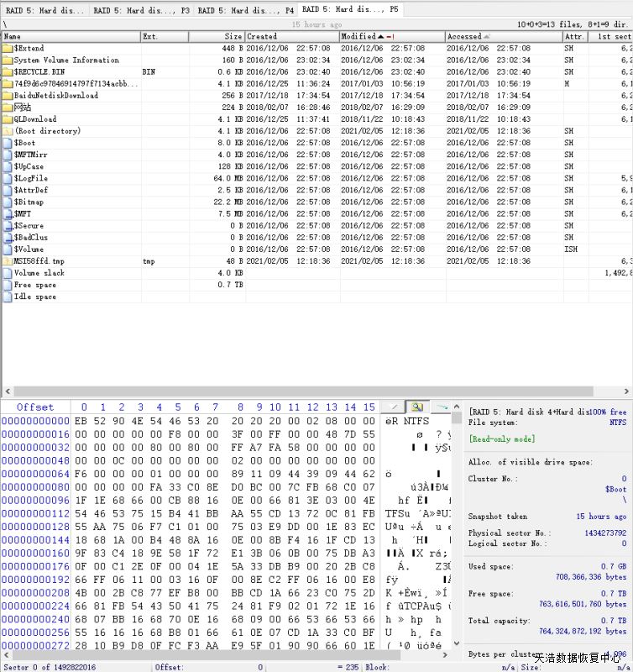This screenshot has height=672, width=633.
Task: Open the BaiduNetdiskDownload folder
Action: pos(55,95)
